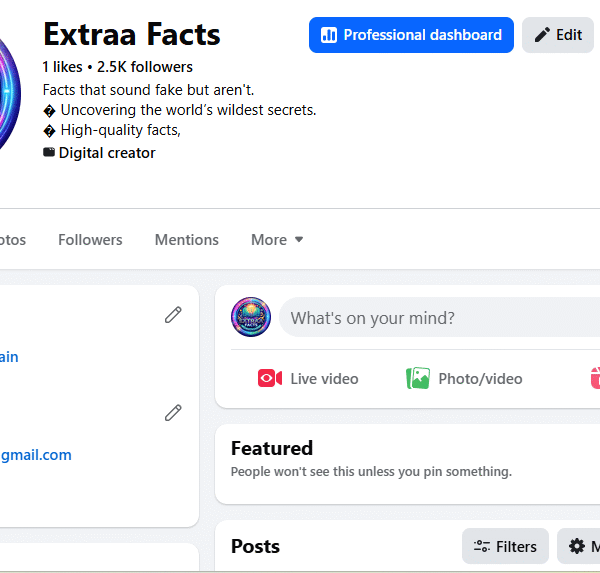The image size is (600, 573).
Task: Add a Photo/video post
Action: tap(464, 379)
